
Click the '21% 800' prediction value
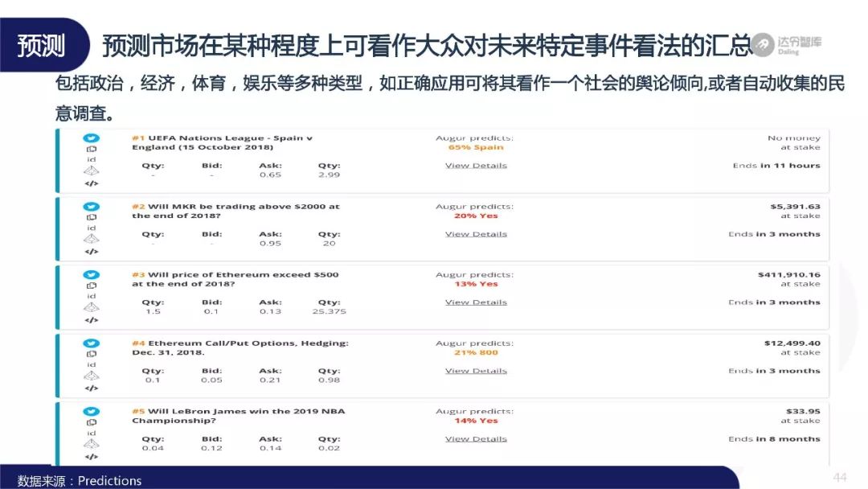point(476,353)
